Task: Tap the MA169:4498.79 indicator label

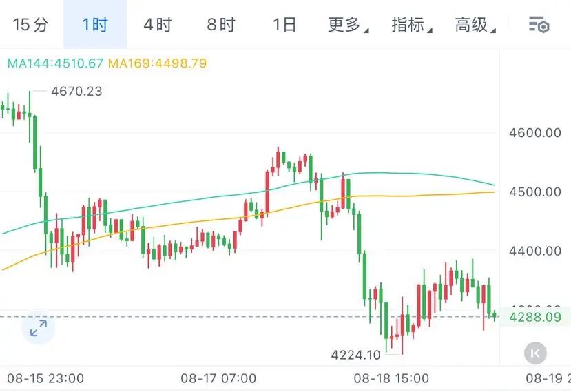Action: point(157,63)
